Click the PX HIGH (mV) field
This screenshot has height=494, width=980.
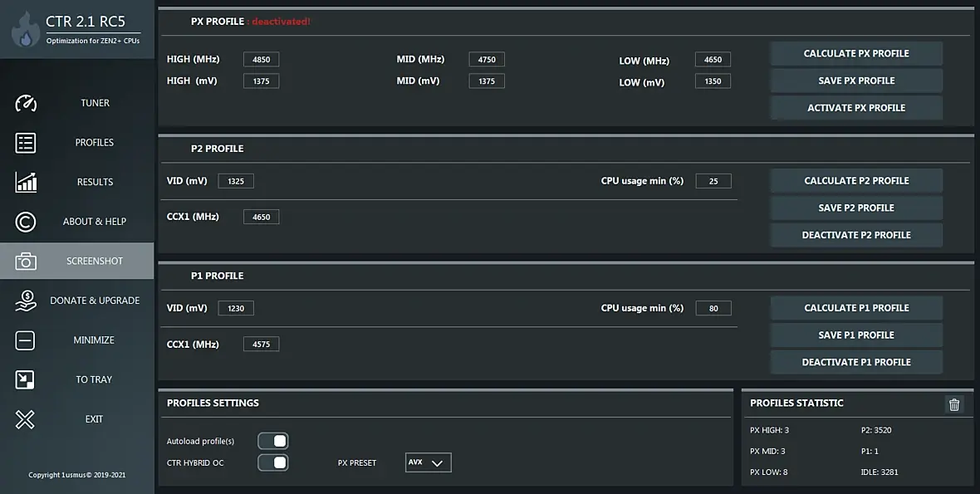click(x=262, y=81)
